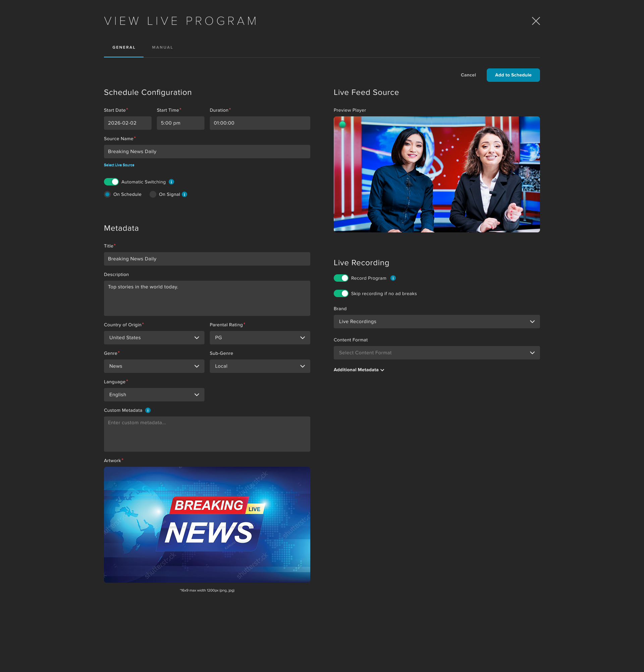Toggle the Automatic Switching switch
644x672 pixels.
[111, 182]
